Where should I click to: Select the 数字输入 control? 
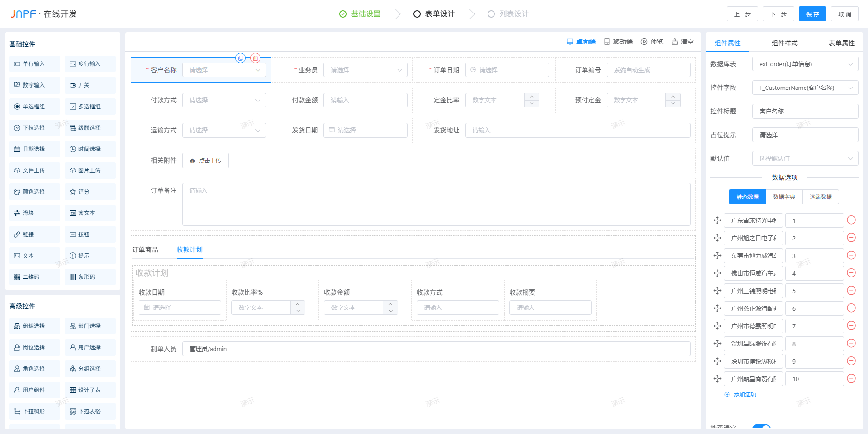click(35, 85)
